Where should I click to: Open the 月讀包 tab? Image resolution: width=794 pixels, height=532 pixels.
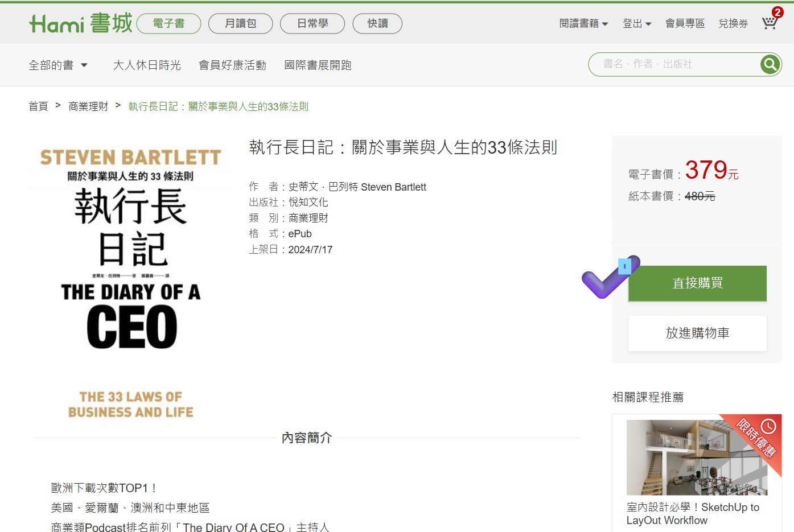[241, 23]
